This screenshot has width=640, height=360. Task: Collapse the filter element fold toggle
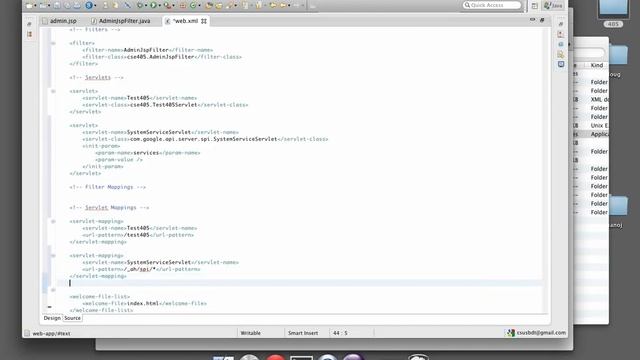click(x=53, y=43)
